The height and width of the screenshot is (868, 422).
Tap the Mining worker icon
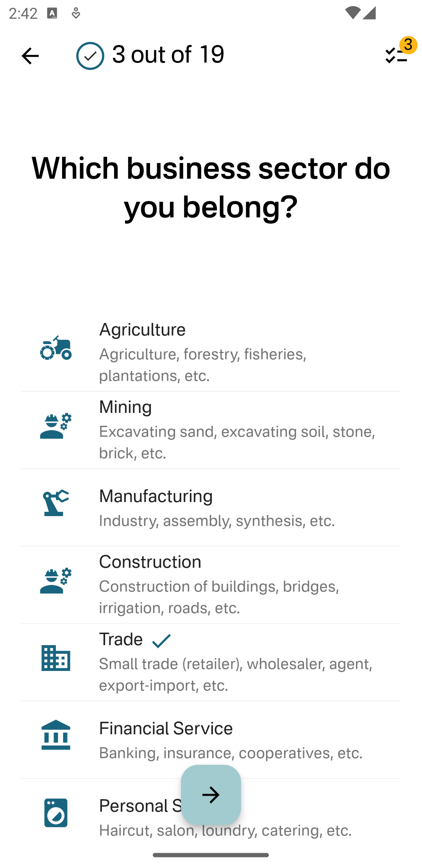(56, 426)
